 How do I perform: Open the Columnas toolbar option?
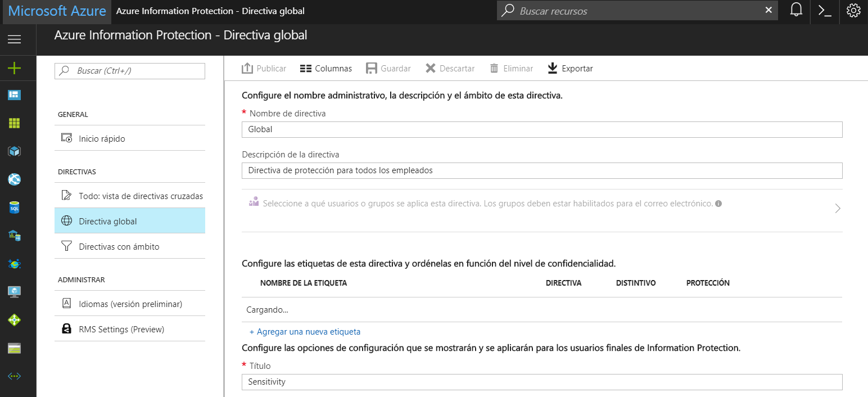click(326, 68)
